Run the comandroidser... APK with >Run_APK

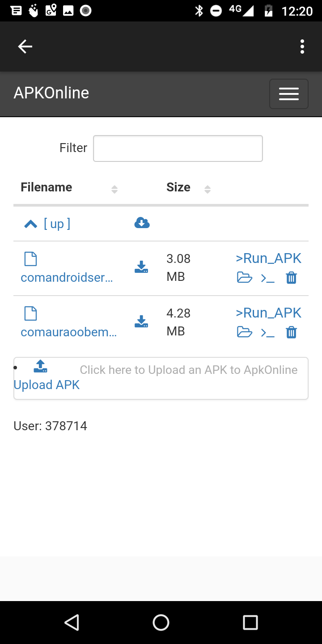point(268,258)
